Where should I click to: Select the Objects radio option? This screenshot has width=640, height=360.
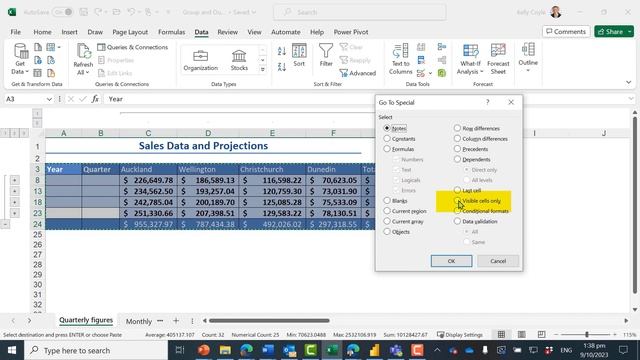pos(396,231)
